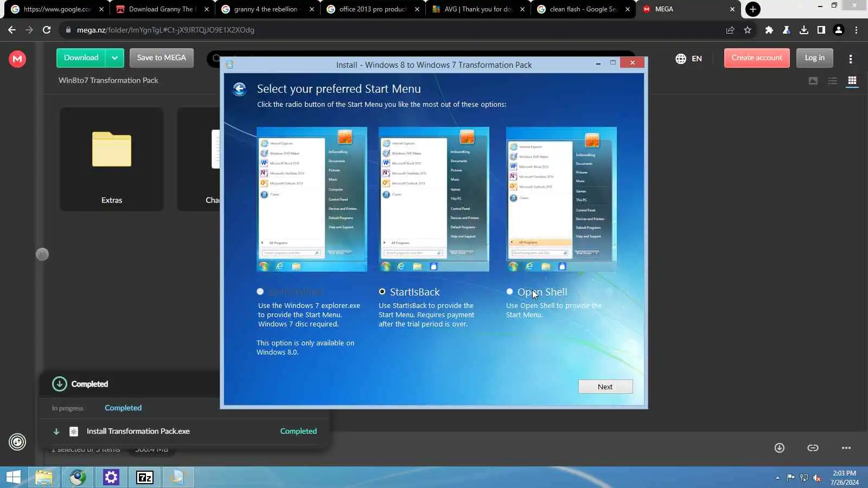Open the share page icon in address bar
This screenshot has width=868, height=488.
(x=730, y=30)
